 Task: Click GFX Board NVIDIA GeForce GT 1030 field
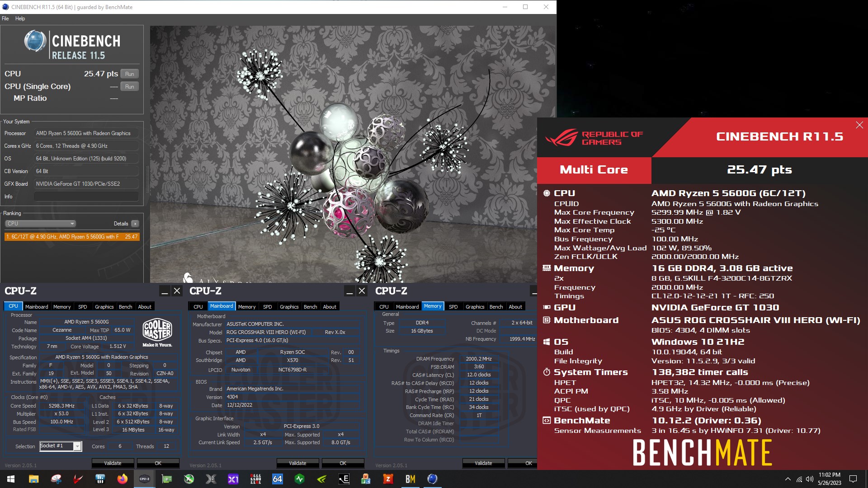click(86, 184)
